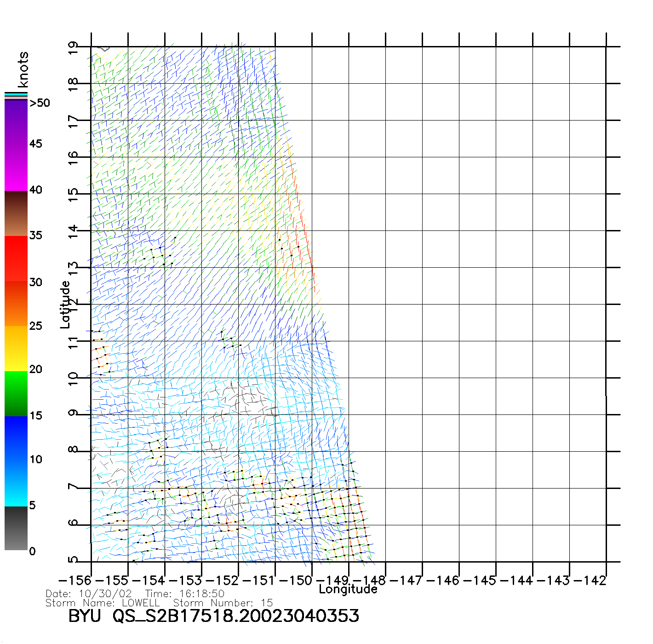Click the yellow 20-25 knots color band
The width and height of the screenshot is (653, 644).
[16, 348]
